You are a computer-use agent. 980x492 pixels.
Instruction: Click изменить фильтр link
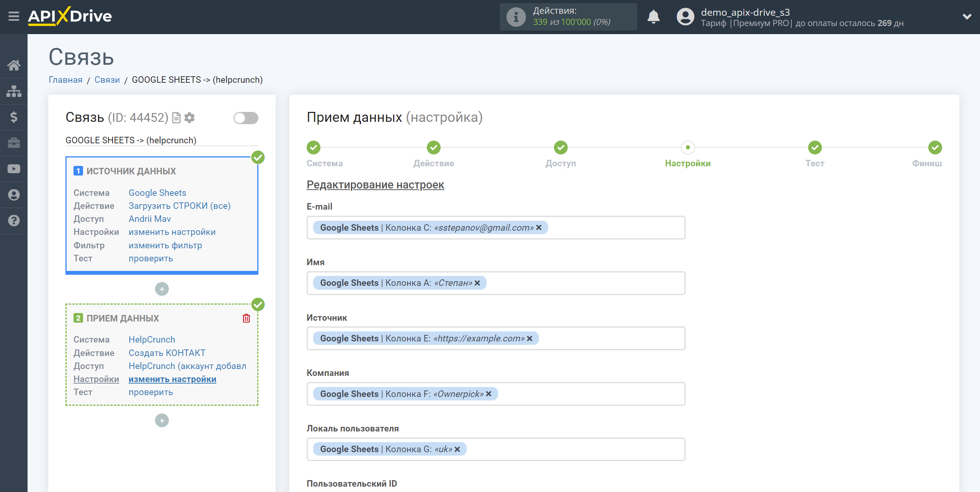pos(165,245)
